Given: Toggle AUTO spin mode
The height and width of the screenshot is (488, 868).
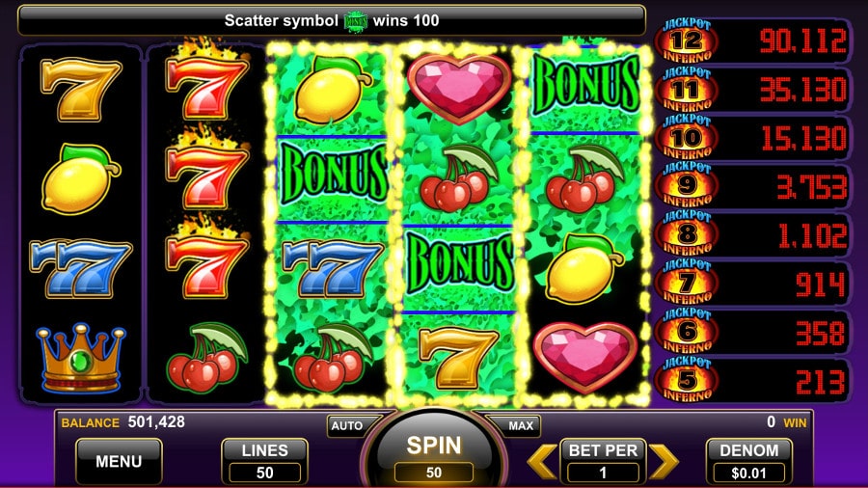Looking at the screenshot, I should pos(347,425).
